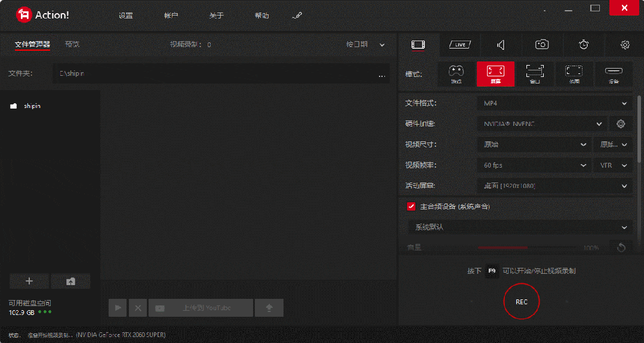Open the VFR dropdown

tap(613, 165)
